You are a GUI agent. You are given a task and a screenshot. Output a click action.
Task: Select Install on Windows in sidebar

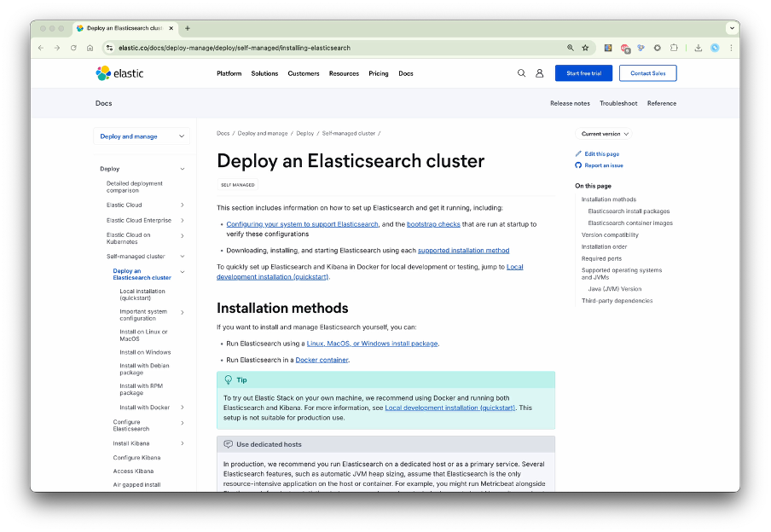145,352
